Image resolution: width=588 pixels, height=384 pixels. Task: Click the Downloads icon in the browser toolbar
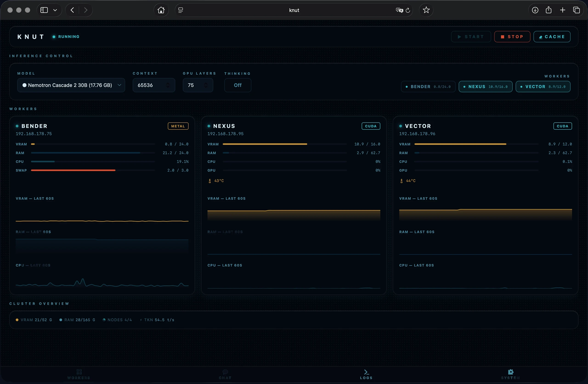pyautogui.click(x=535, y=10)
